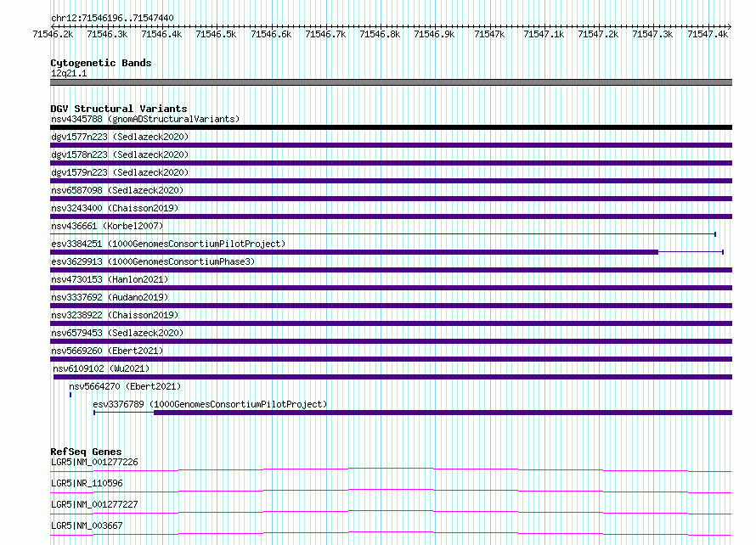The image size is (756, 545).
Task: Click the RefSeq Genes track title
Action: (x=86, y=452)
